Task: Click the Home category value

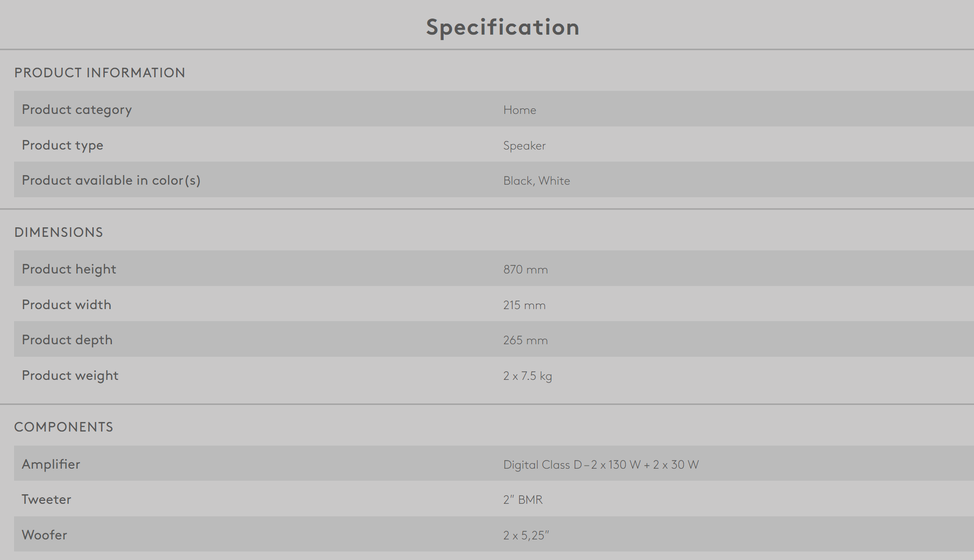Action: pos(519,110)
